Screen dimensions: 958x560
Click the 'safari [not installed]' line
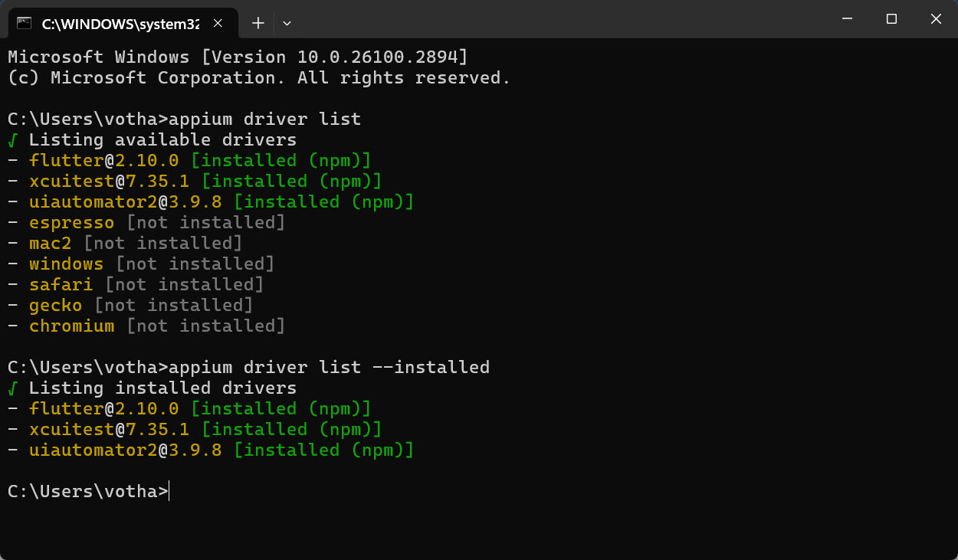pos(136,284)
